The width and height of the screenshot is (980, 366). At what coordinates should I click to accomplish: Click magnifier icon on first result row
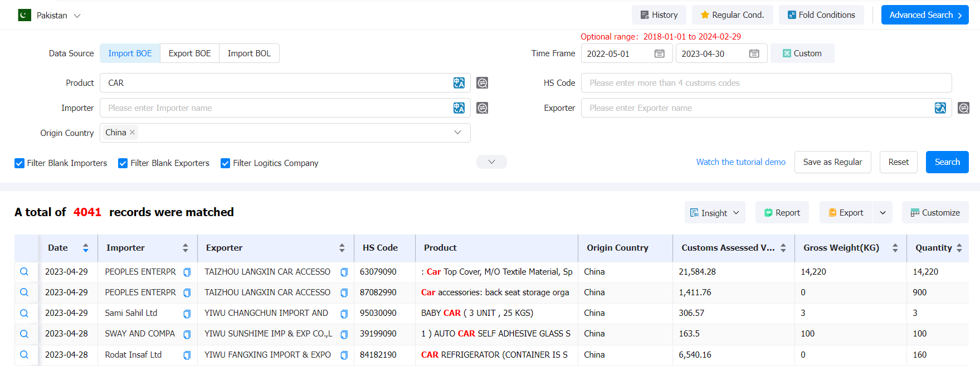coord(24,272)
